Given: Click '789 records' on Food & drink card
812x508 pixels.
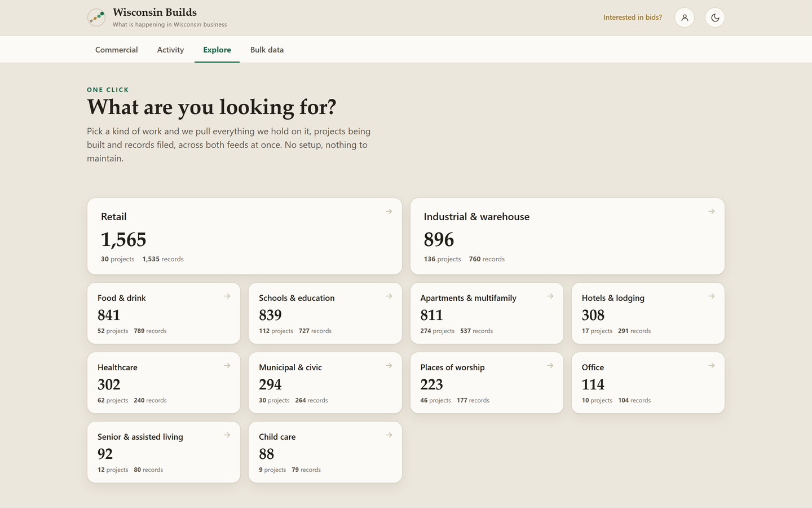Looking at the screenshot, I should pos(150,331).
